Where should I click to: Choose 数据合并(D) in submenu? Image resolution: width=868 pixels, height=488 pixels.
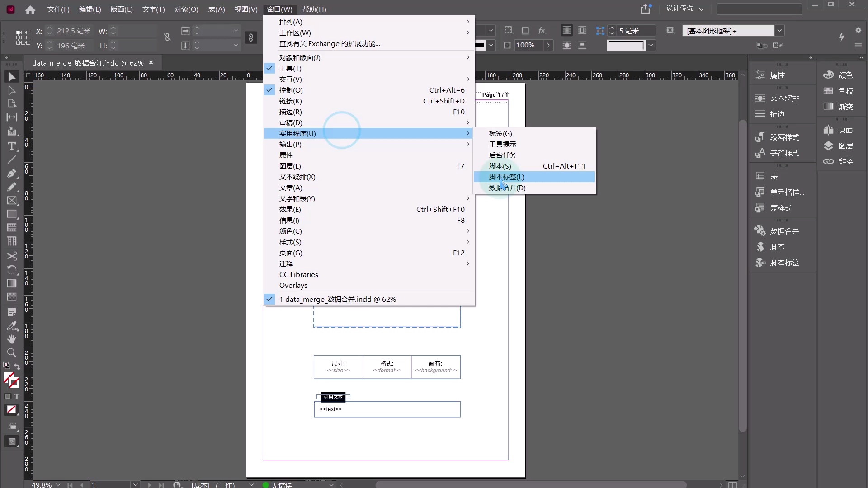[534, 188]
